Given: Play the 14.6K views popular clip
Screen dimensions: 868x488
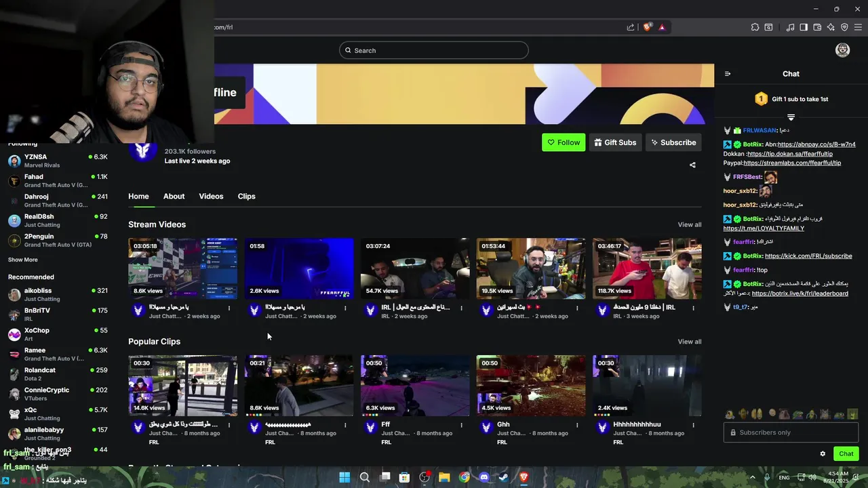Looking at the screenshot, I should (x=183, y=386).
